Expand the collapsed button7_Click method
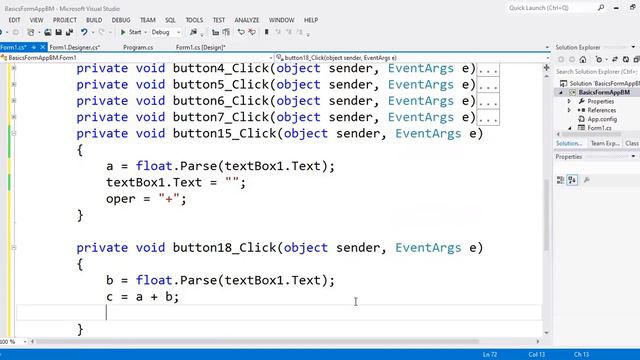The width and height of the screenshot is (640, 360). click(x=14, y=117)
